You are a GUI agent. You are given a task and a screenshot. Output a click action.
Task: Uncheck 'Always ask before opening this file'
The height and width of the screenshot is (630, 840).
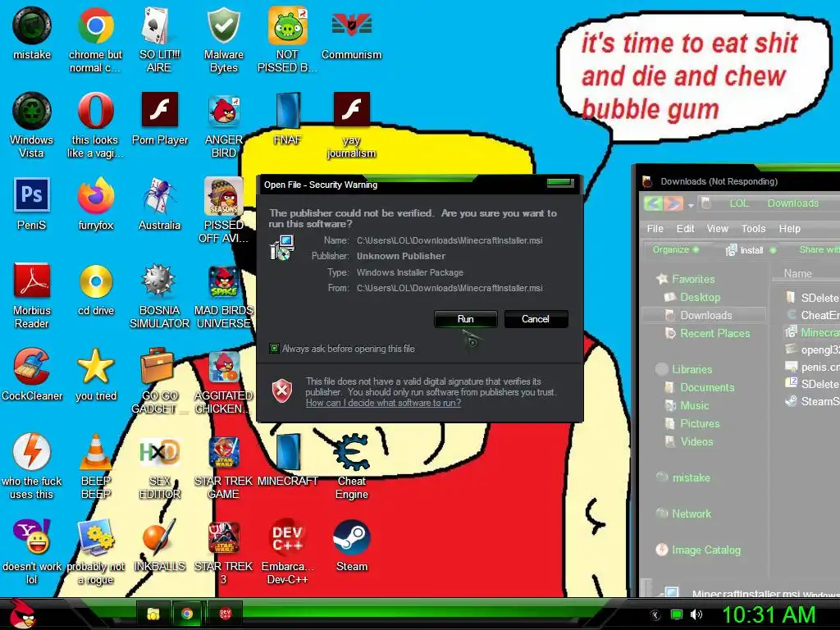pyautogui.click(x=274, y=349)
